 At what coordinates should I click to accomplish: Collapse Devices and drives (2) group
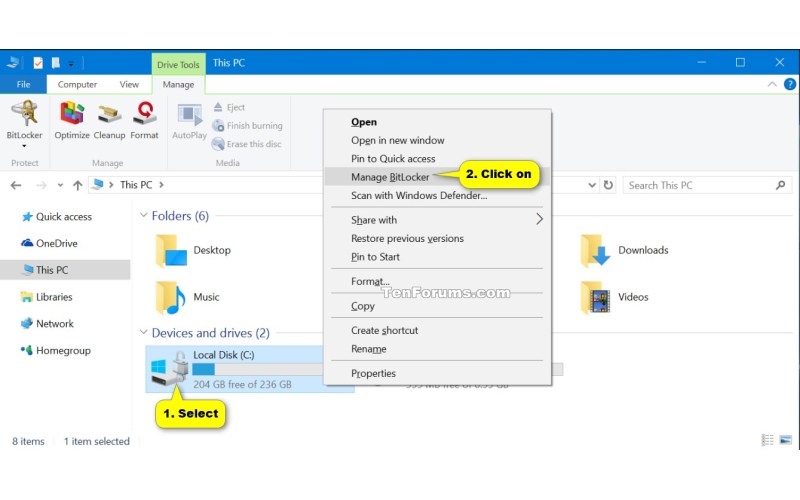[143, 332]
